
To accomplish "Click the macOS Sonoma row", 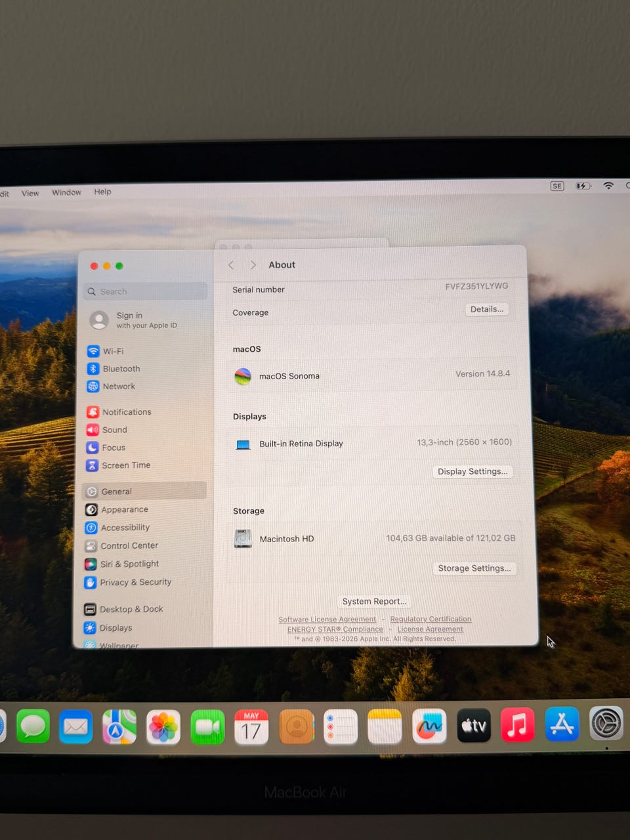I will 373,375.
